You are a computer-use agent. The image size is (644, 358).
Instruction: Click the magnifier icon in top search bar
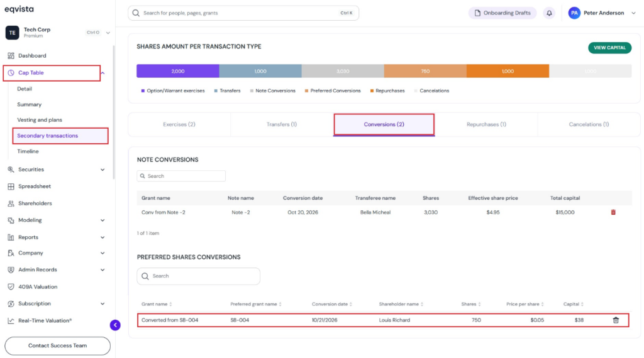pyautogui.click(x=136, y=13)
